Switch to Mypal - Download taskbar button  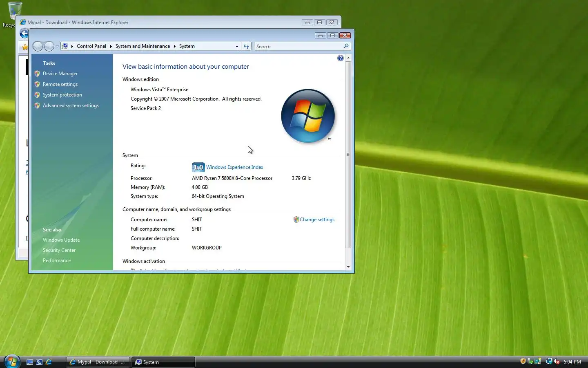click(x=98, y=362)
